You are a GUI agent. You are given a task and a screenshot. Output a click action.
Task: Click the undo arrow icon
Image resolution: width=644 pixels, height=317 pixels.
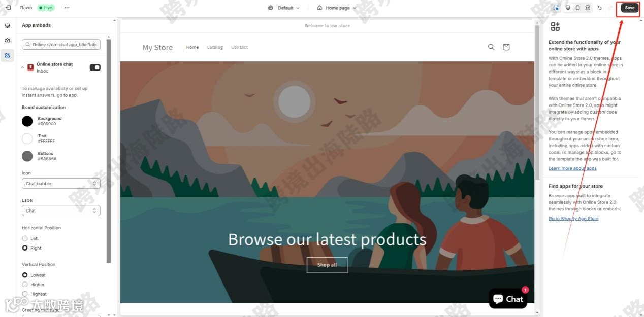(x=600, y=8)
